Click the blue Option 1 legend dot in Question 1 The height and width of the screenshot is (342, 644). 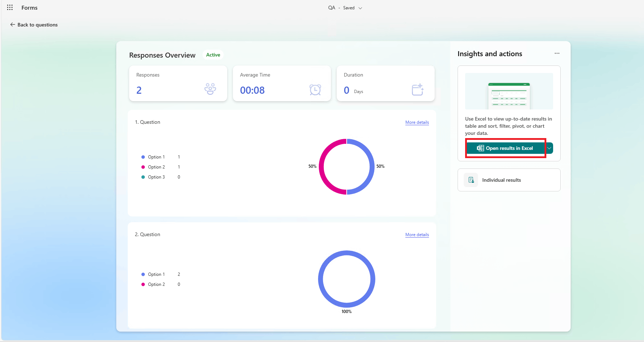click(x=143, y=157)
